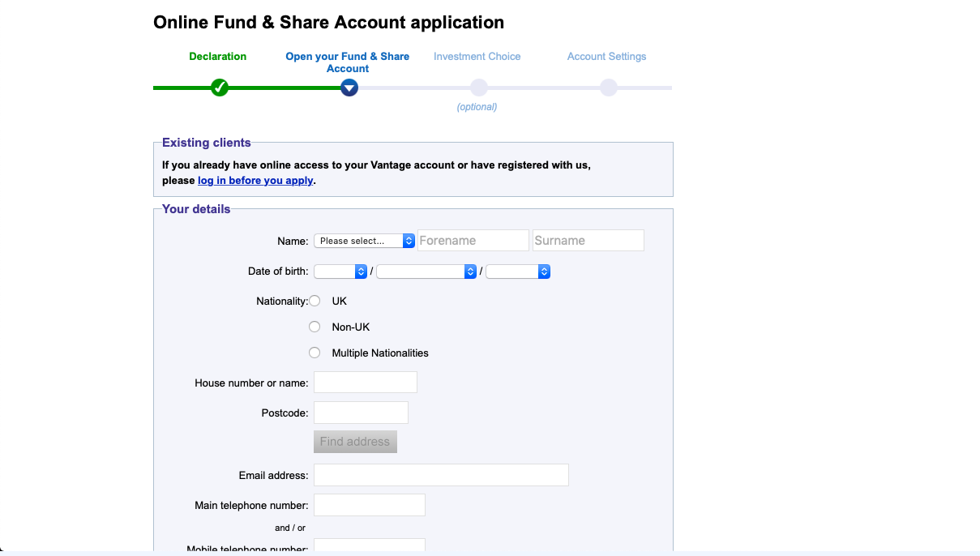
Task: Open the birth day dropdown
Action: coord(340,272)
